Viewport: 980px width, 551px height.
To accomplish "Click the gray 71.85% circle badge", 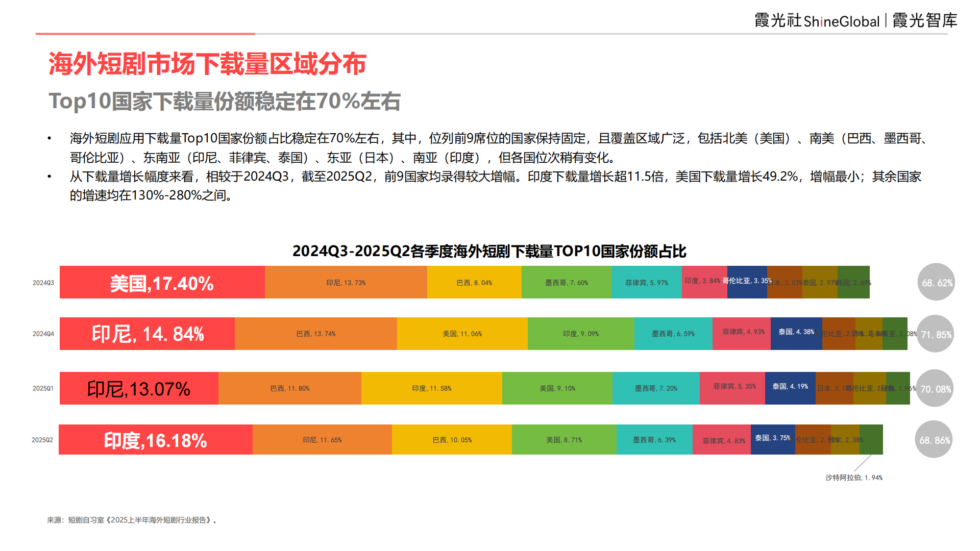I will 936,334.
